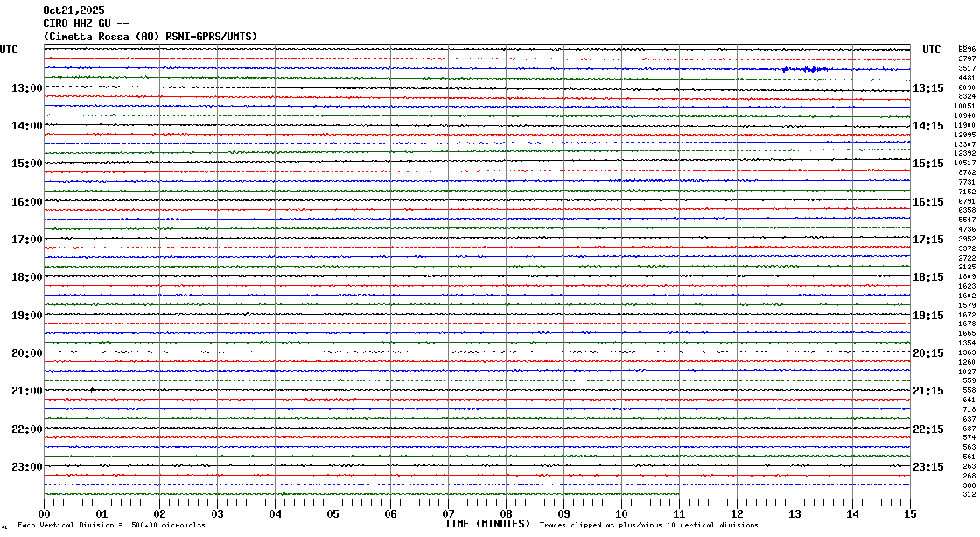The width and height of the screenshot is (980, 537).
Task: Select the 22:00 hour label
Action: [x=27, y=429]
